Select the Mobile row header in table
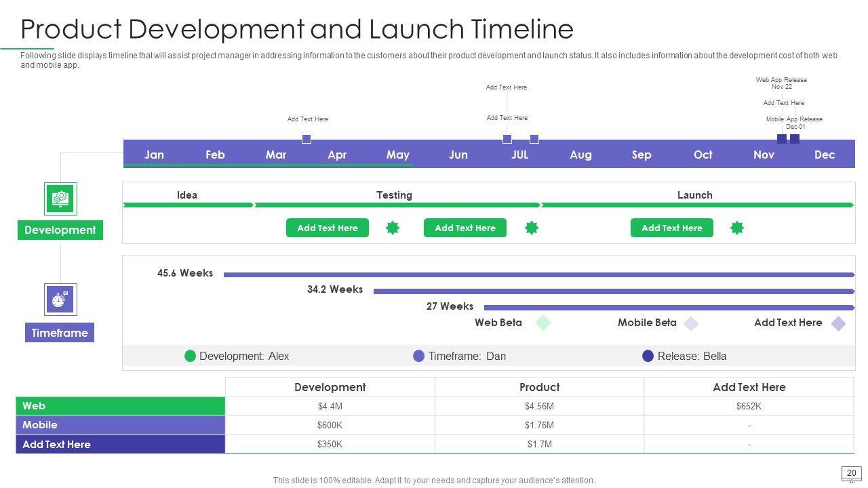 [x=120, y=425]
